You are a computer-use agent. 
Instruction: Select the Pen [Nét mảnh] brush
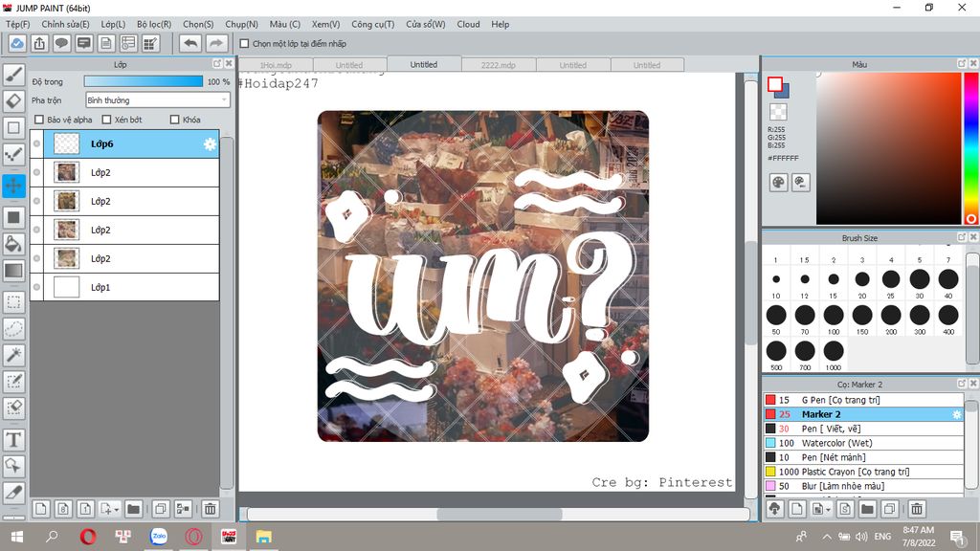pyautogui.click(x=864, y=457)
